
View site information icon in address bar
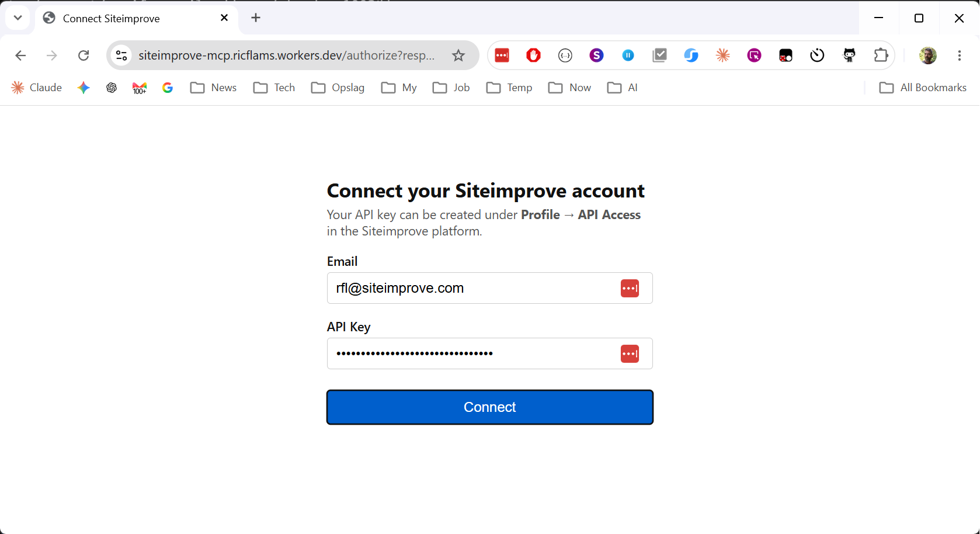121,56
